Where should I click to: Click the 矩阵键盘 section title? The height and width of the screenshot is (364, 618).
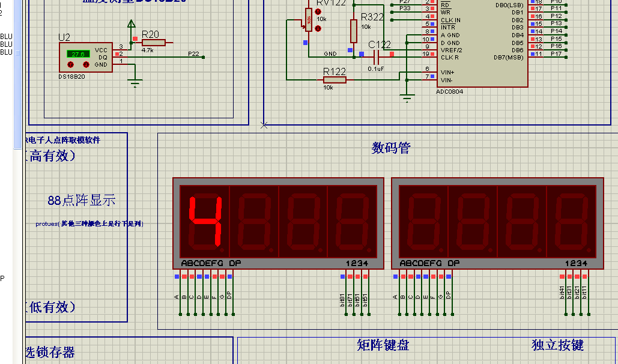pyautogui.click(x=383, y=345)
